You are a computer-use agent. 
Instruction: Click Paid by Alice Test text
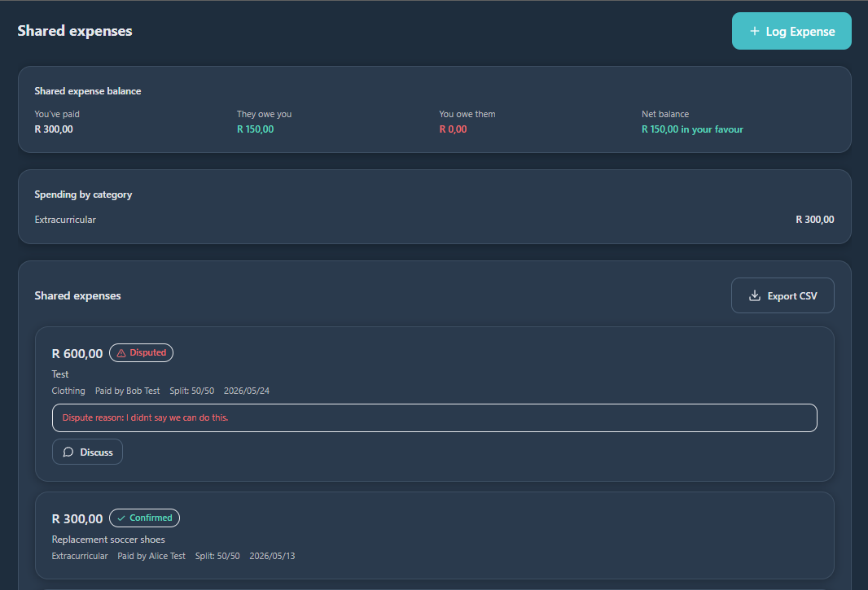click(151, 556)
